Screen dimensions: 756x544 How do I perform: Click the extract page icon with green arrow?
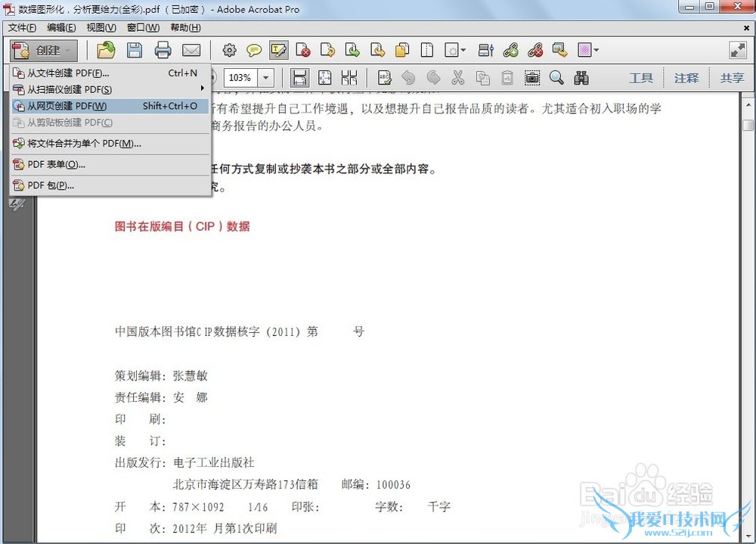point(352,50)
